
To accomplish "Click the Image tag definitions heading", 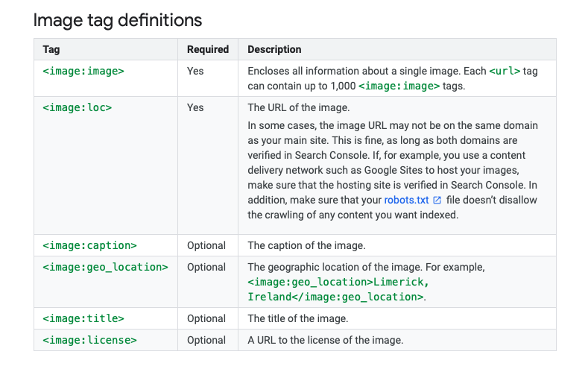I will [x=118, y=20].
